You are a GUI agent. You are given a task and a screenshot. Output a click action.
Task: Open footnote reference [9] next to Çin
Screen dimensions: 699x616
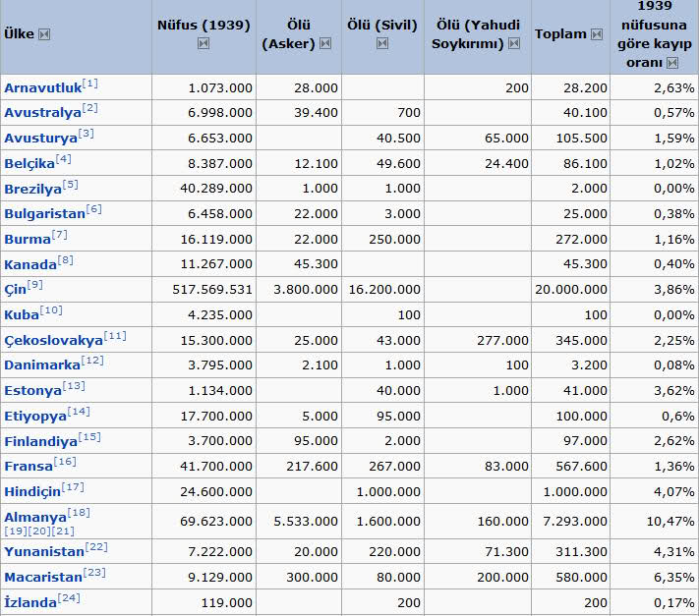[x=34, y=285]
